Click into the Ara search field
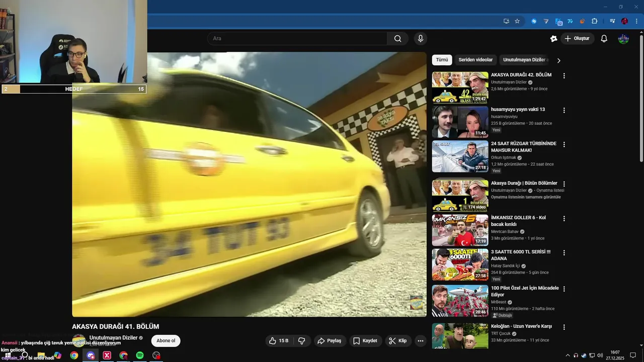644x362 pixels. (297, 39)
